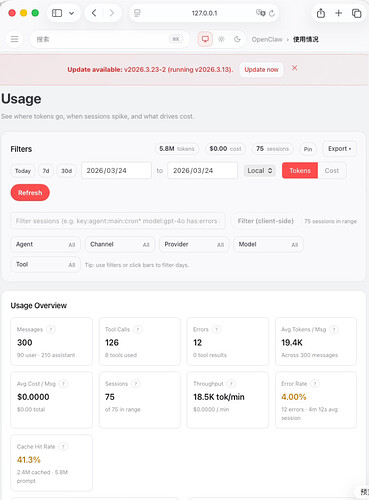Edit the start date field
Screen dimensions: 369x500
click(116, 171)
